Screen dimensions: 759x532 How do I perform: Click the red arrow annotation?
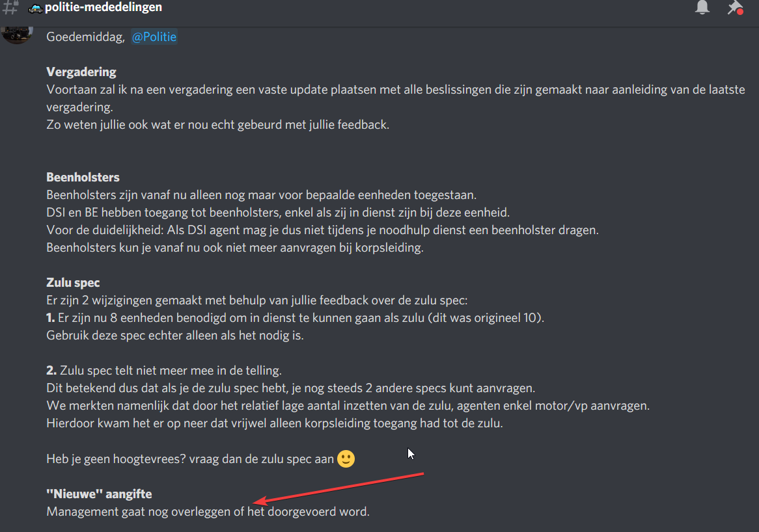338,488
